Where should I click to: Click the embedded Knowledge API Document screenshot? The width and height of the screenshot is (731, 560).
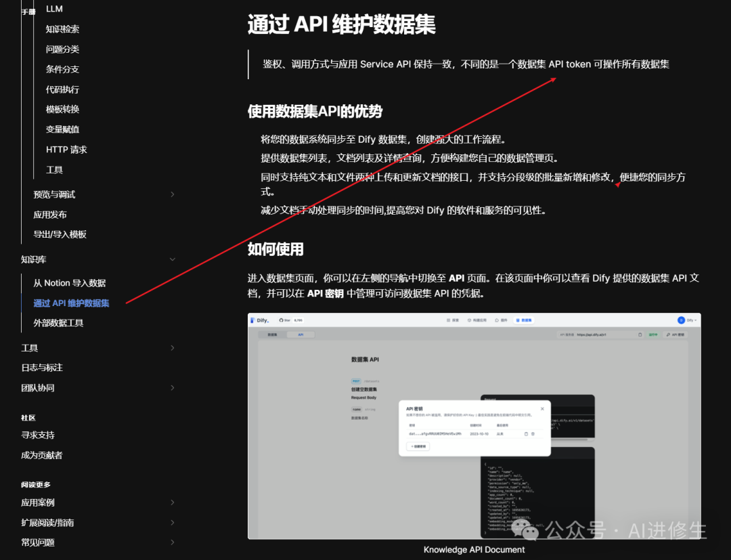point(474,426)
